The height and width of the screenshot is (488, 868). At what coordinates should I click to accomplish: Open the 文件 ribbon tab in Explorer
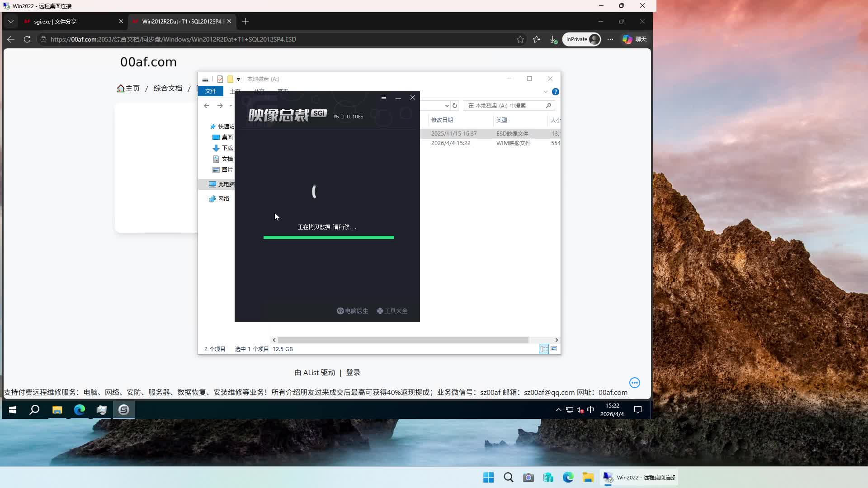point(211,91)
